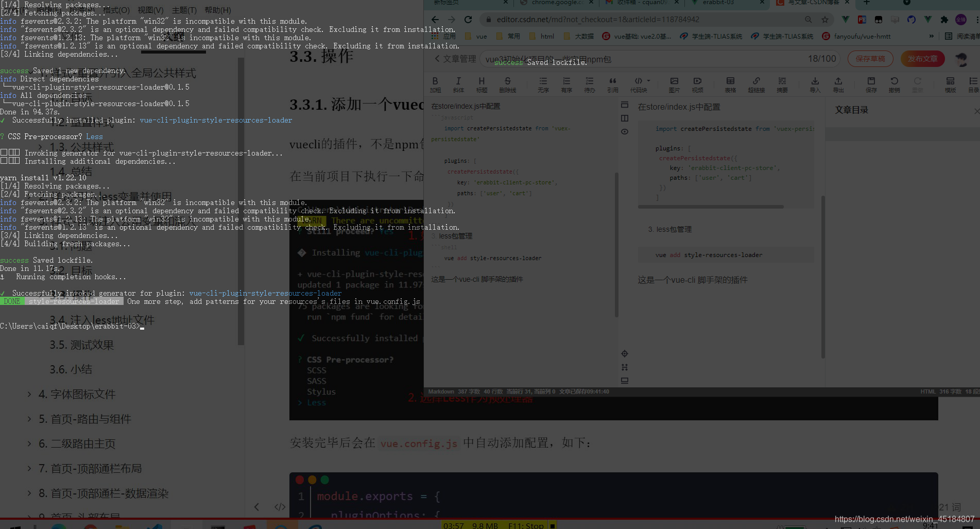Open the 帮助(H) menu in Typora
Image resolution: width=980 pixels, height=529 pixels.
[x=218, y=10]
